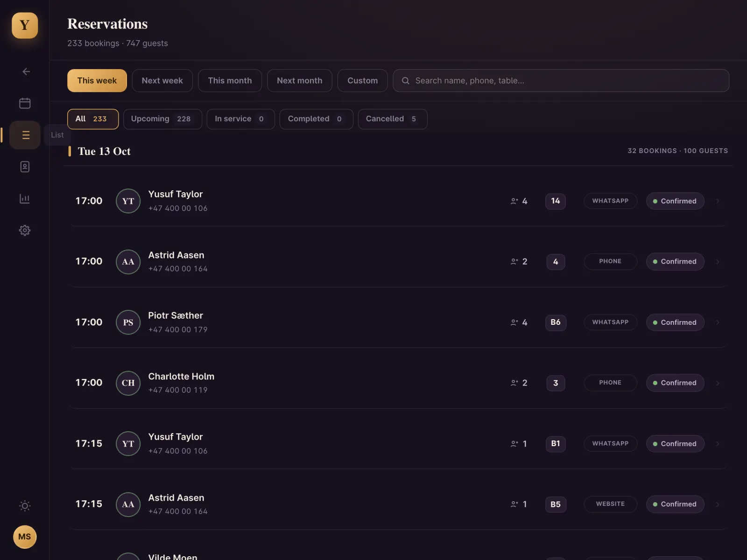Expand the 17:00 Astrid Aasen row chevron
This screenshot has width=747, height=560.
click(718, 262)
